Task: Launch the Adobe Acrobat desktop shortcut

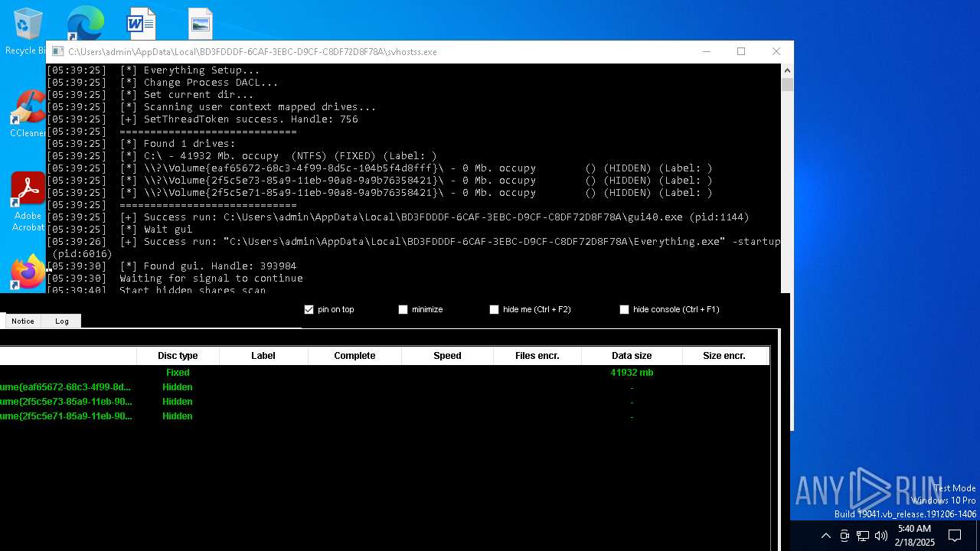Action: [28, 201]
